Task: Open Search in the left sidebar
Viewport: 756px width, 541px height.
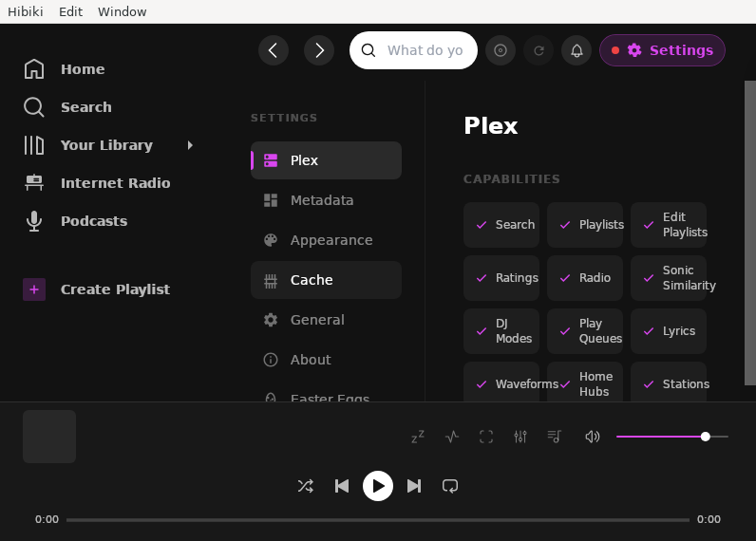Action: [67, 107]
